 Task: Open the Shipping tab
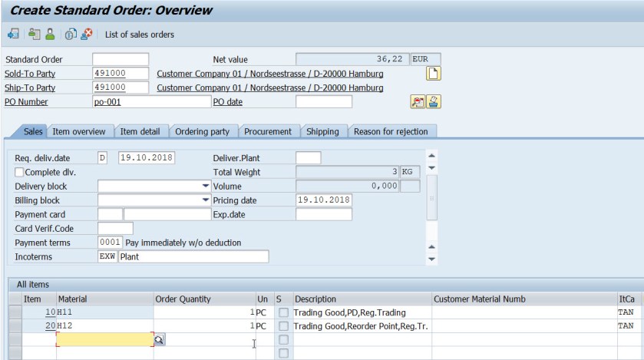[322, 131]
